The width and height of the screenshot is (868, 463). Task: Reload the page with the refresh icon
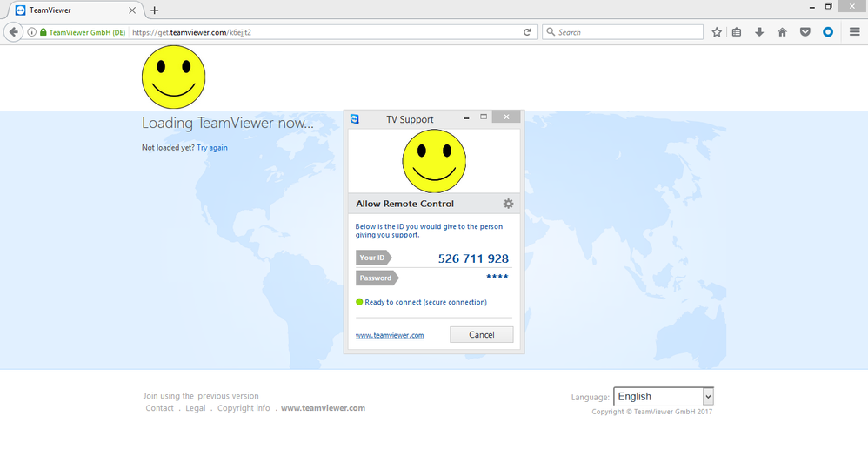[527, 32]
